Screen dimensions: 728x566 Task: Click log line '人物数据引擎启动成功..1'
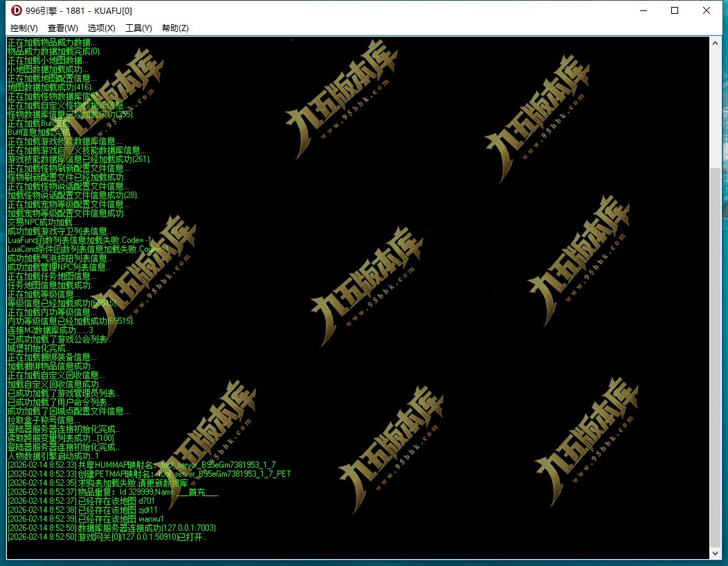coord(53,456)
